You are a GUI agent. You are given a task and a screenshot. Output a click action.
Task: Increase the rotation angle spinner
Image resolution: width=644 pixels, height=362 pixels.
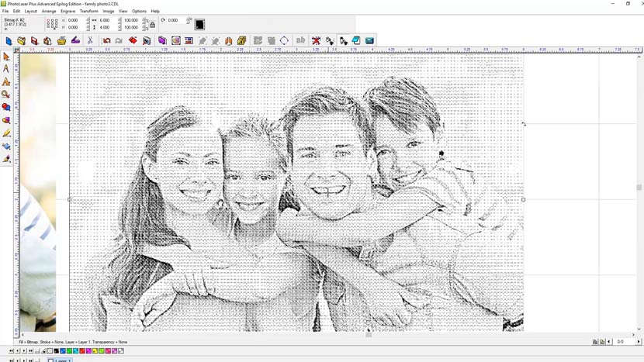click(x=189, y=19)
